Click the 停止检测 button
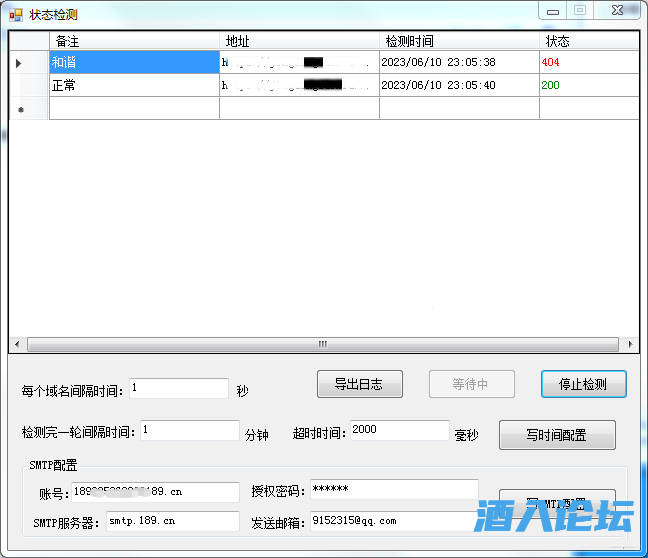This screenshot has height=558, width=648. tap(584, 384)
